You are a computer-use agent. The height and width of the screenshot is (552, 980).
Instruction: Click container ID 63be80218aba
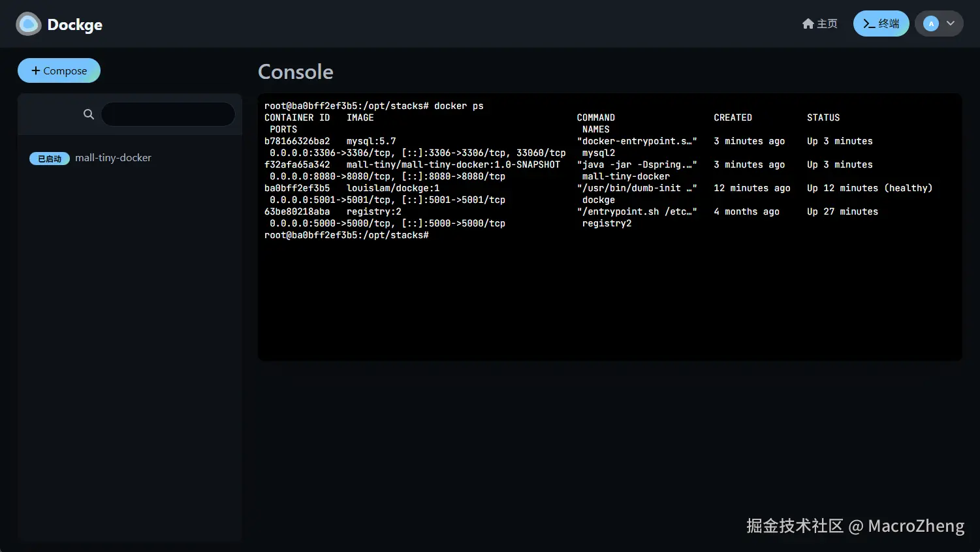[297, 211]
